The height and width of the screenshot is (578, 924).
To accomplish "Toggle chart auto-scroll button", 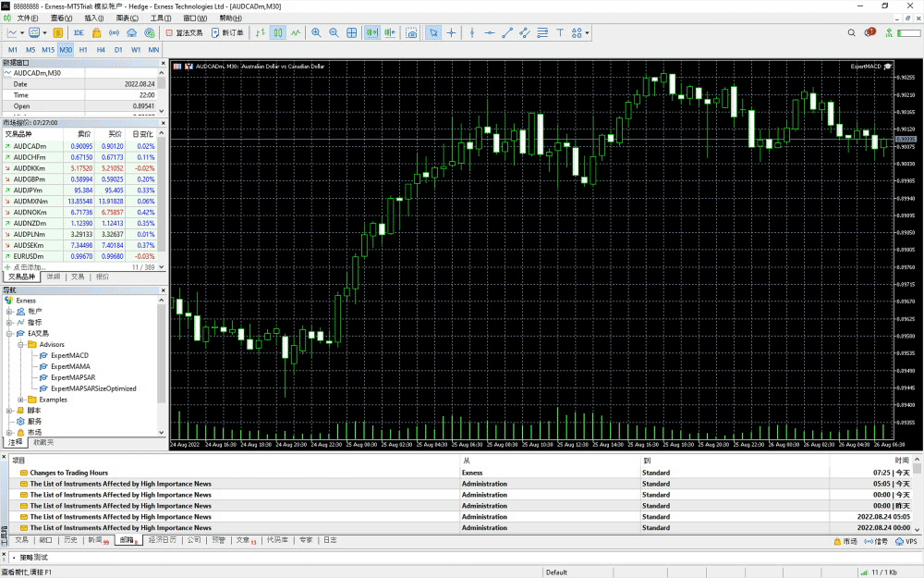I will pyautogui.click(x=371, y=33).
